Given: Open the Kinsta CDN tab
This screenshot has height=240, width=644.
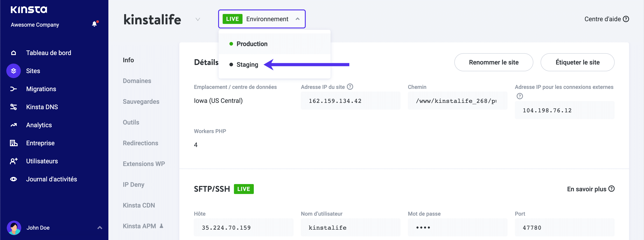Looking at the screenshot, I should click(x=139, y=205).
